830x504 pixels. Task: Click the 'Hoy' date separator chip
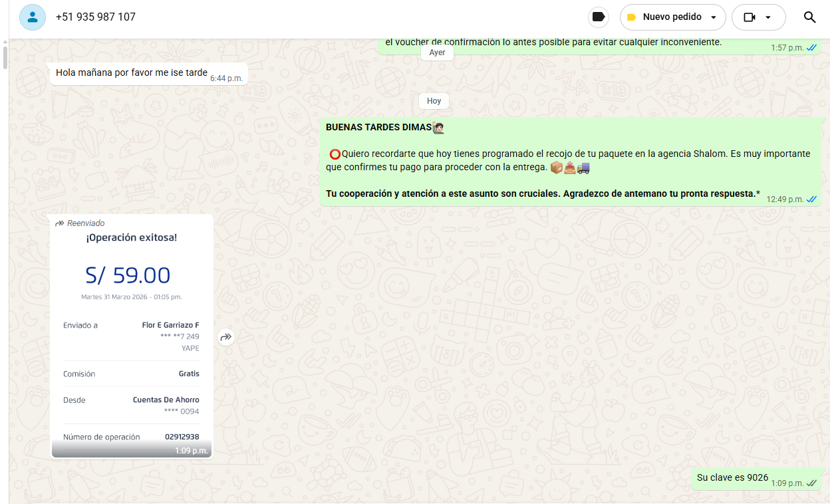point(434,101)
